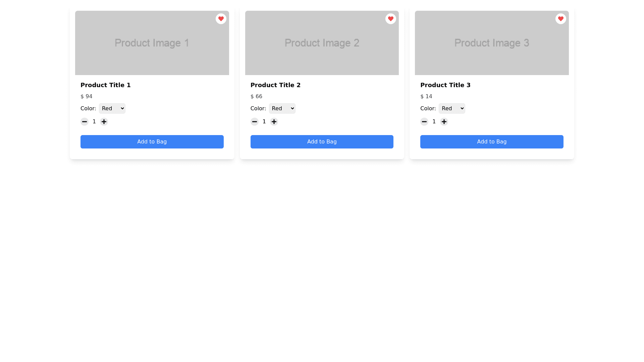Open Color dropdown for Product Title 3

click(x=451, y=108)
